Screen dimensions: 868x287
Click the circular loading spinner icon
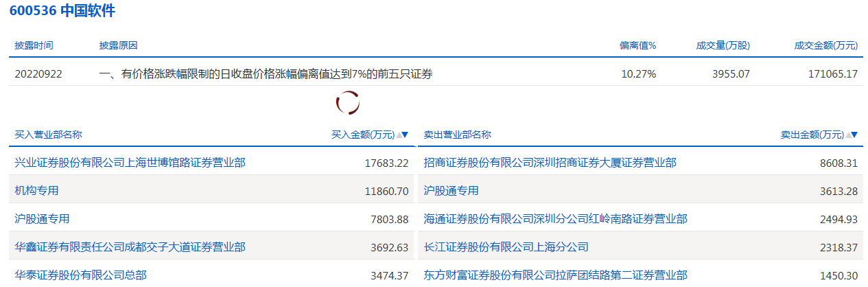(x=348, y=103)
